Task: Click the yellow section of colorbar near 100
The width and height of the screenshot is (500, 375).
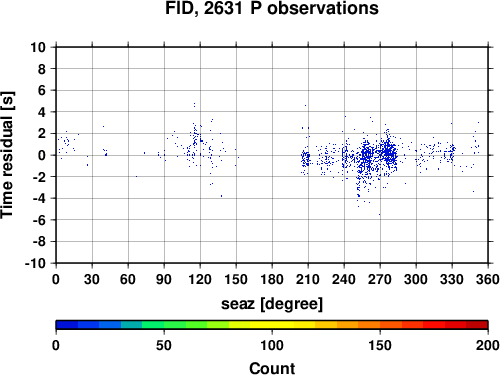Action: (272, 324)
